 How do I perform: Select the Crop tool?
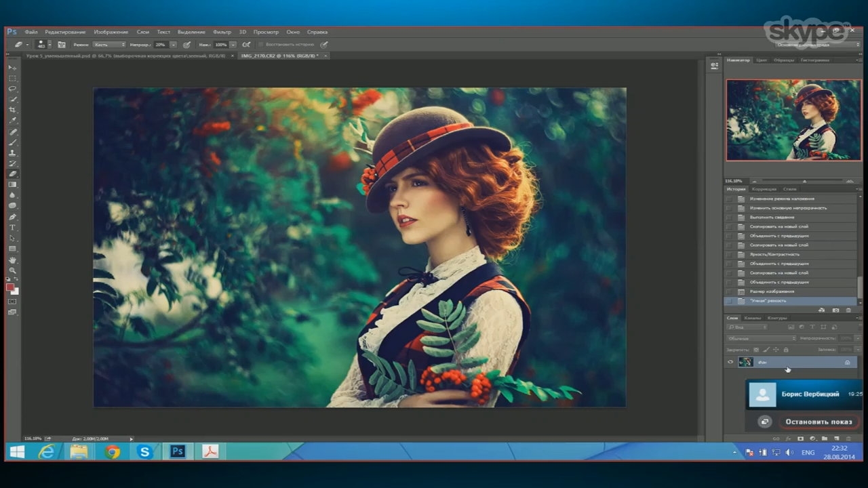click(12, 110)
